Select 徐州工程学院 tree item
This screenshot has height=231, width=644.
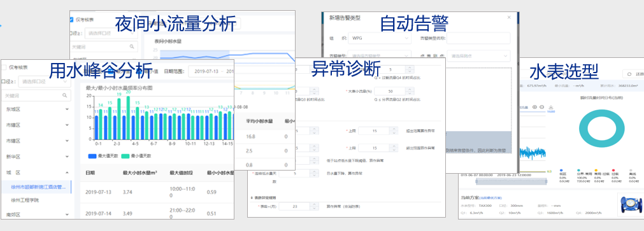pos(25,200)
